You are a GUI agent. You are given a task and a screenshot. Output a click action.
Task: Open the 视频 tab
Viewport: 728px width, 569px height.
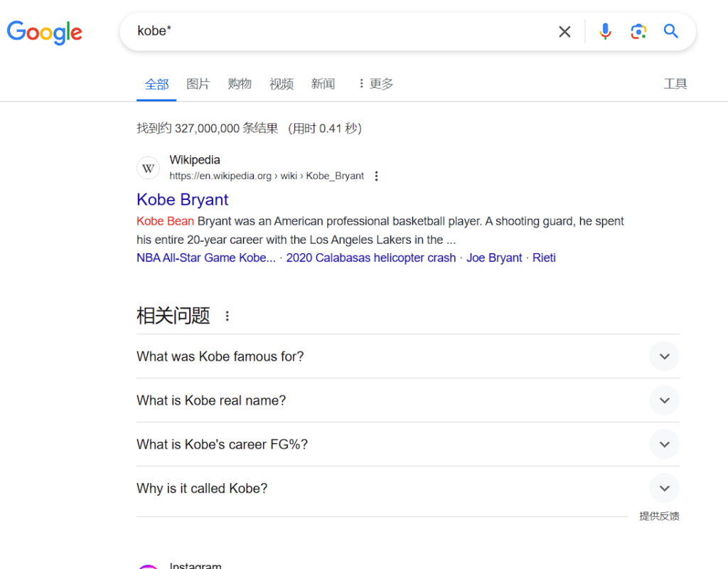click(x=282, y=84)
